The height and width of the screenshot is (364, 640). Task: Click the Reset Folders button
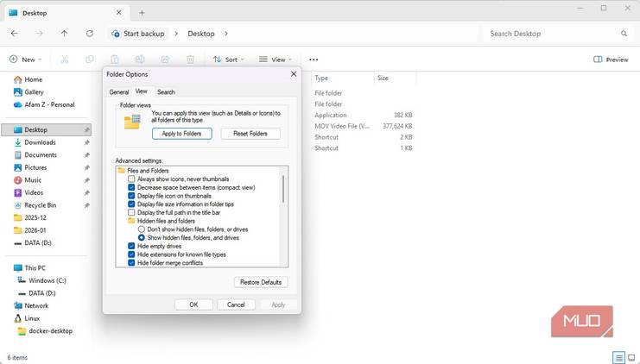point(250,134)
